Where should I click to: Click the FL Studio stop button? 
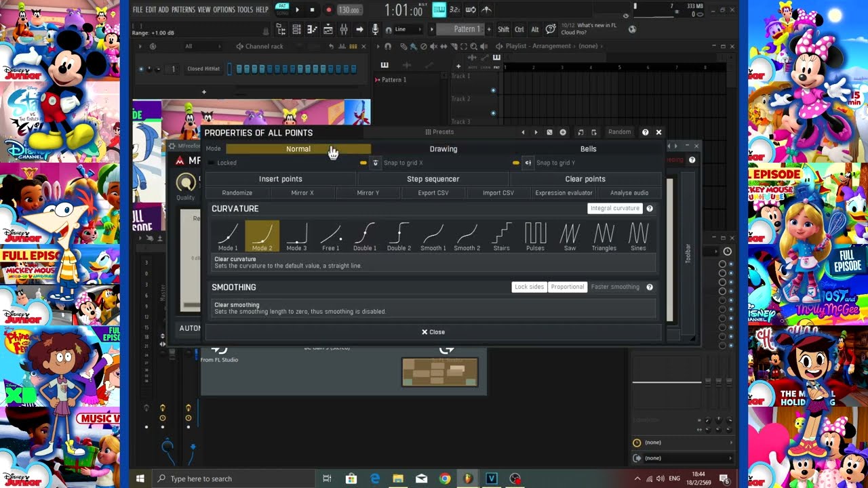(x=312, y=9)
